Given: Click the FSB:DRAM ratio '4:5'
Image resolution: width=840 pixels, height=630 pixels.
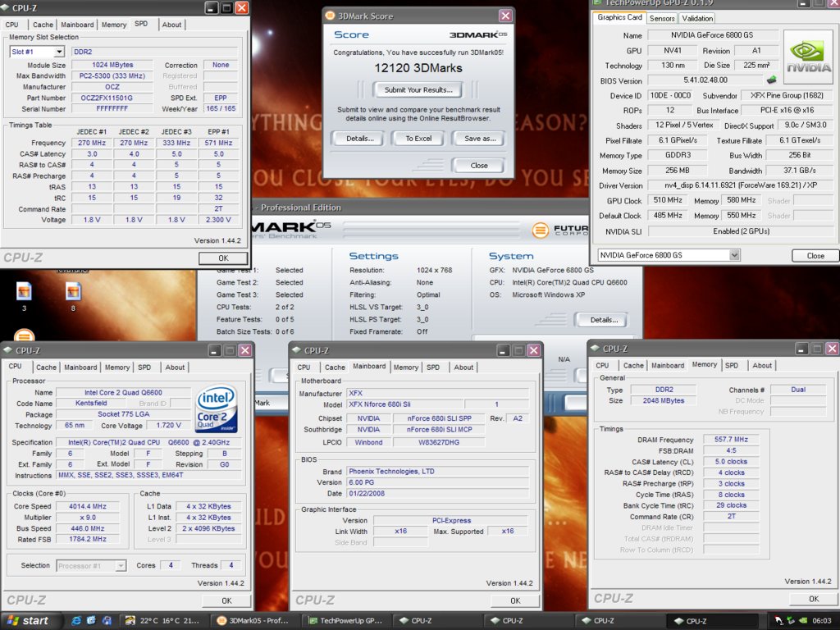Looking at the screenshot, I should pyautogui.click(x=731, y=450).
